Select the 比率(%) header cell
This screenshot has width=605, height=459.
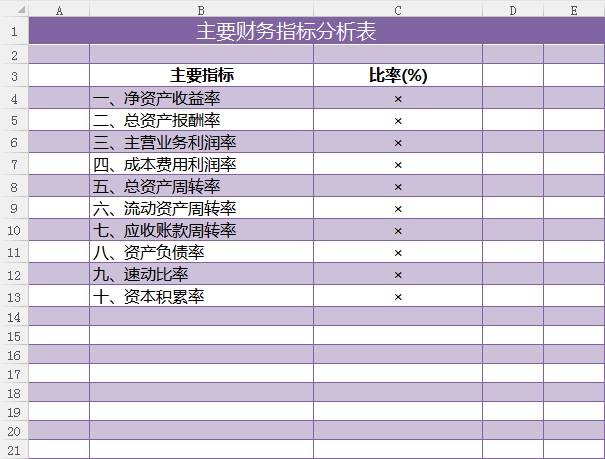click(x=398, y=76)
